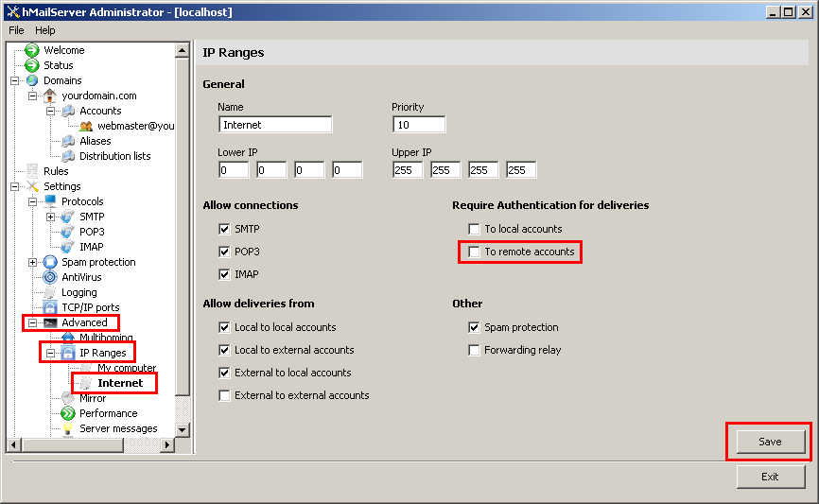Click the Name input field
819x504 pixels.
click(x=275, y=125)
